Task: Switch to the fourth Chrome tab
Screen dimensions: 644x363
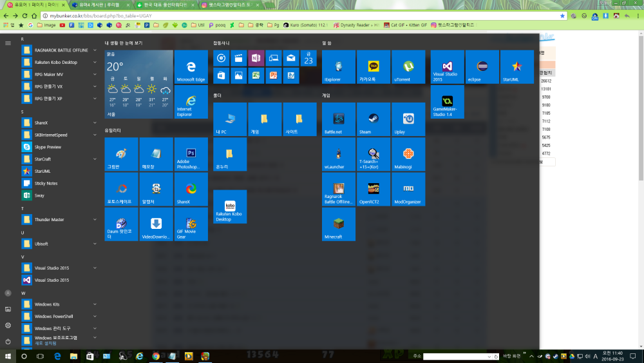Action: coord(231,5)
